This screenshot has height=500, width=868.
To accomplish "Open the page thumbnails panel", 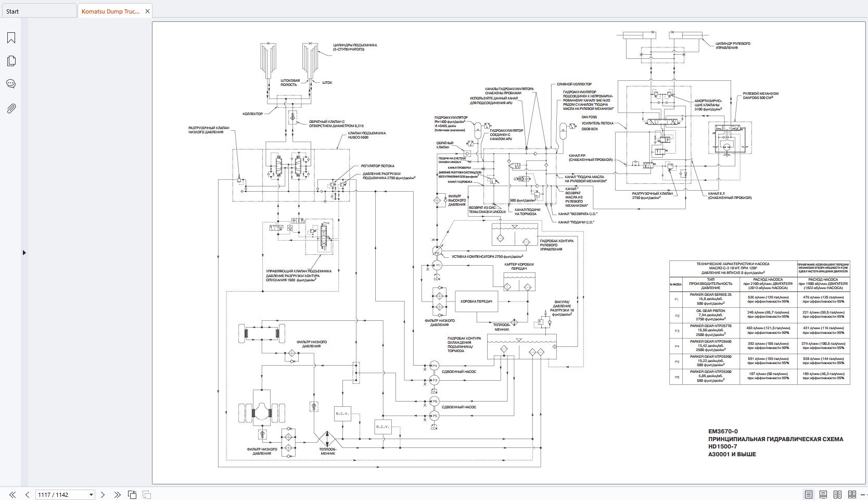I will pyautogui.click(x=11, y=61).
